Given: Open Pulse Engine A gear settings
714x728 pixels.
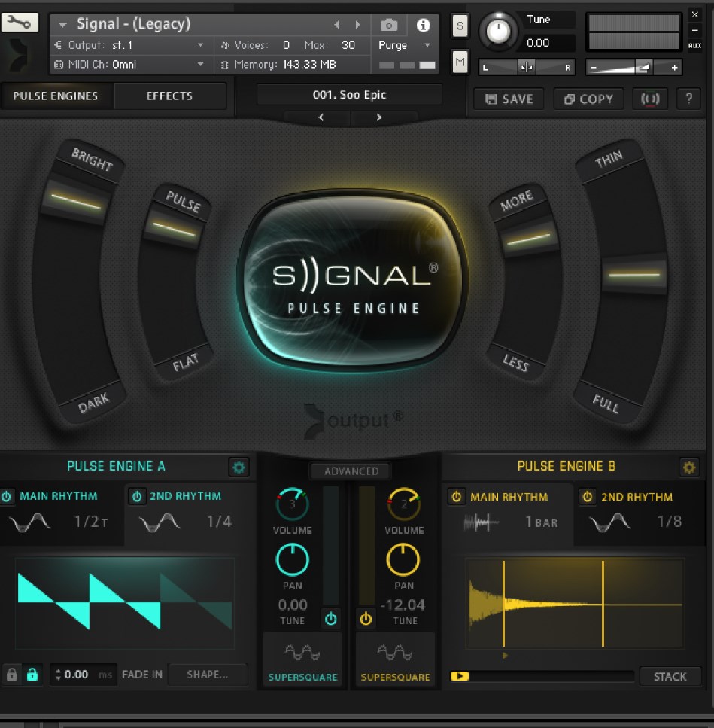Looking at the screenshot, I should (x=239, y=468).
